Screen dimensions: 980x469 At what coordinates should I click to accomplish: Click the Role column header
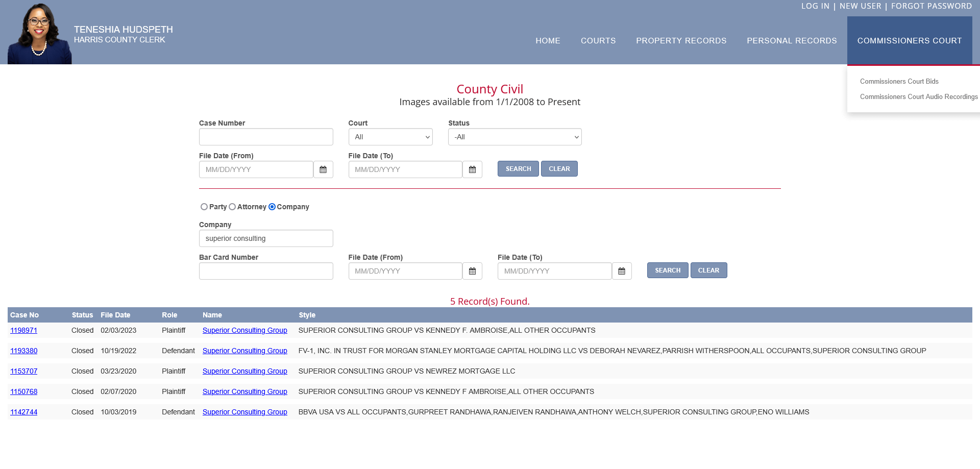[x=169, y=315]
